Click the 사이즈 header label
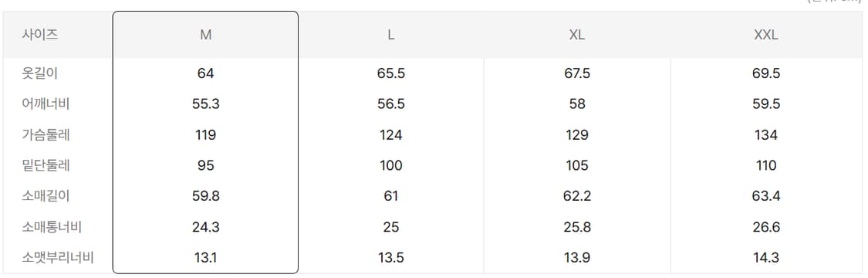Image resolution: width=868 pixels, height=278 pixels. point(40,35)
